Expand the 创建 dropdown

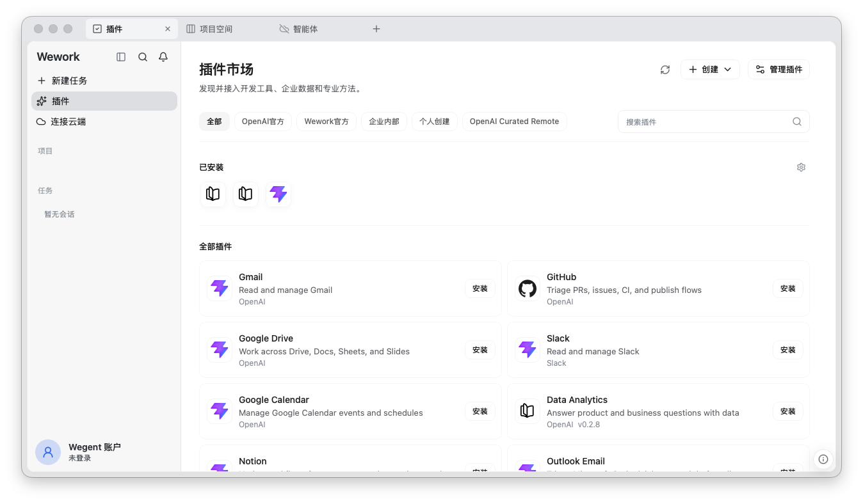[x=710, y=70]
